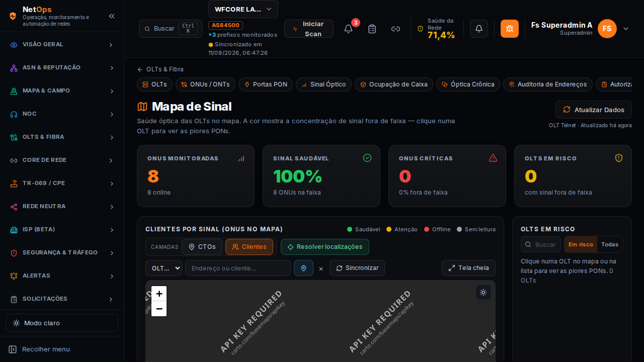The width and height of the screenshot is (644, 362).
Task: Open the Sinal Óptico tab
Action: point(324,84)
